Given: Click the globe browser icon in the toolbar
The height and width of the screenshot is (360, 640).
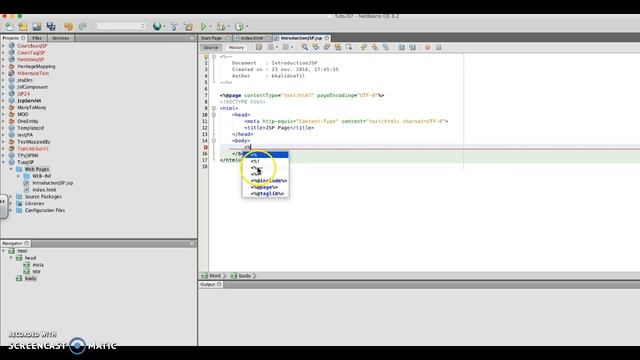Looking at the screenshot, I should [157, 27].
